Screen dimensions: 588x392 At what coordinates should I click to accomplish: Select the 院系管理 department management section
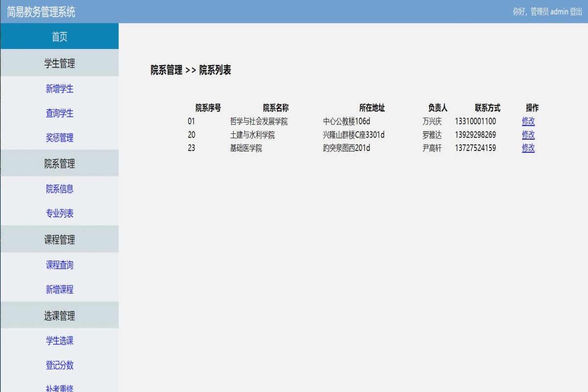(x=60, y=164)
